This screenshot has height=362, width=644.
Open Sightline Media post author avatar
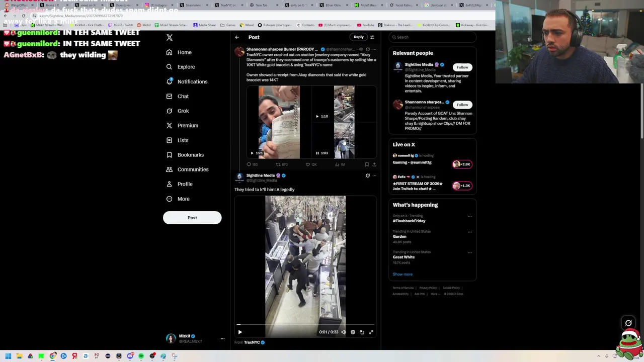tap(239, 177)
